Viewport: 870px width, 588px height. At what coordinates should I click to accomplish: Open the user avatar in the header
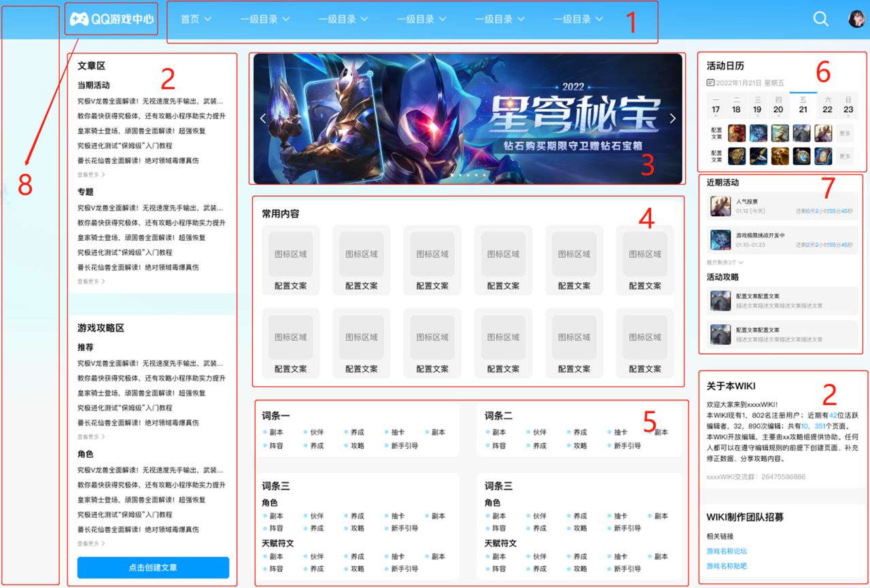coord(856,19)
